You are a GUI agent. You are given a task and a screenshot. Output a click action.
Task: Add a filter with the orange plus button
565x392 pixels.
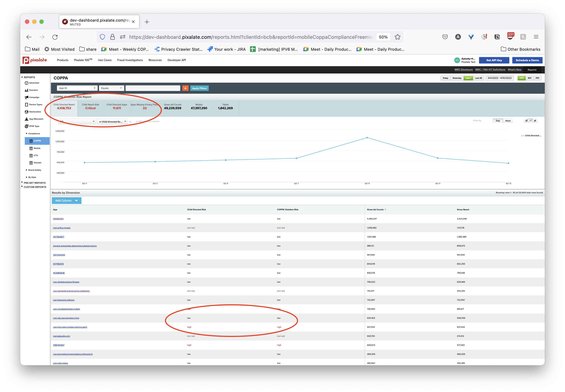pyautogui.click(x=185, y=88)
